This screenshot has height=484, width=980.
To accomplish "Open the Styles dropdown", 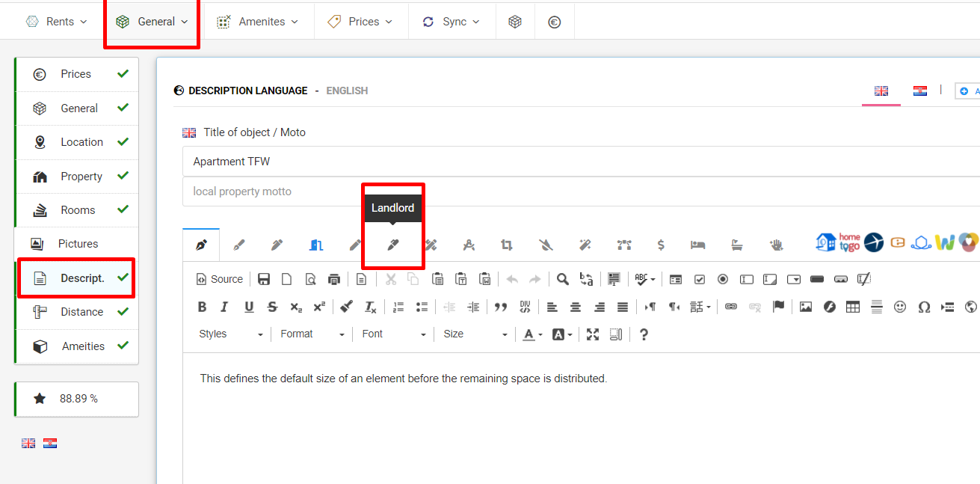I will 231,334.
